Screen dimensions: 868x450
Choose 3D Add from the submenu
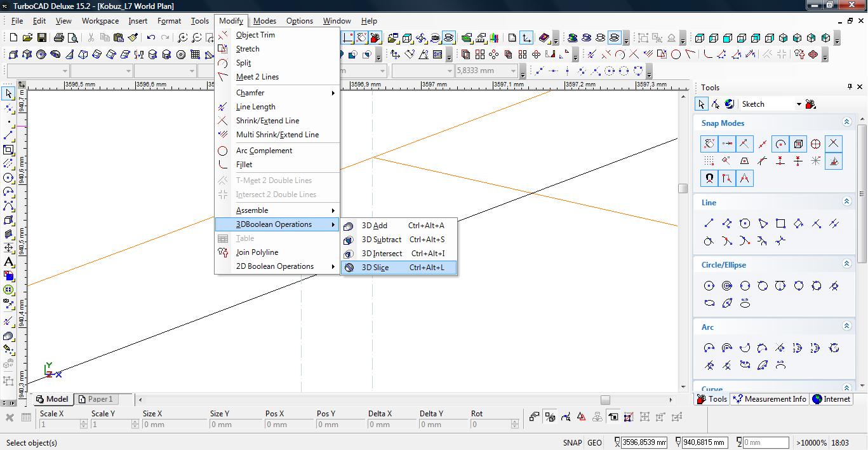click(399, 226)
